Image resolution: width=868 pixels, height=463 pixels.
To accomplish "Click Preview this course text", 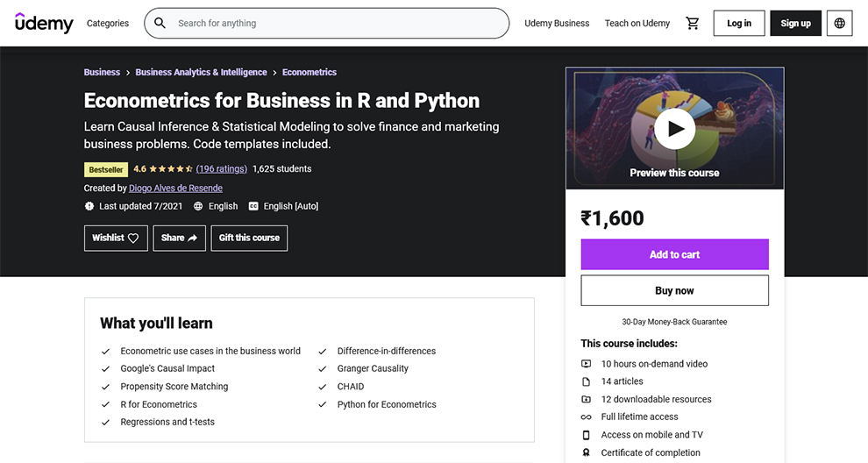I will 674,173.
